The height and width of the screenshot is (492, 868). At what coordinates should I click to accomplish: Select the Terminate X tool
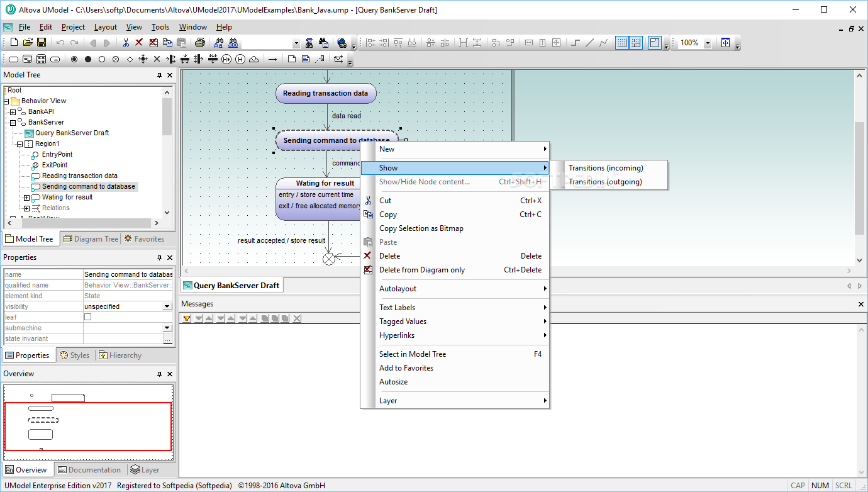pos(157,59)
